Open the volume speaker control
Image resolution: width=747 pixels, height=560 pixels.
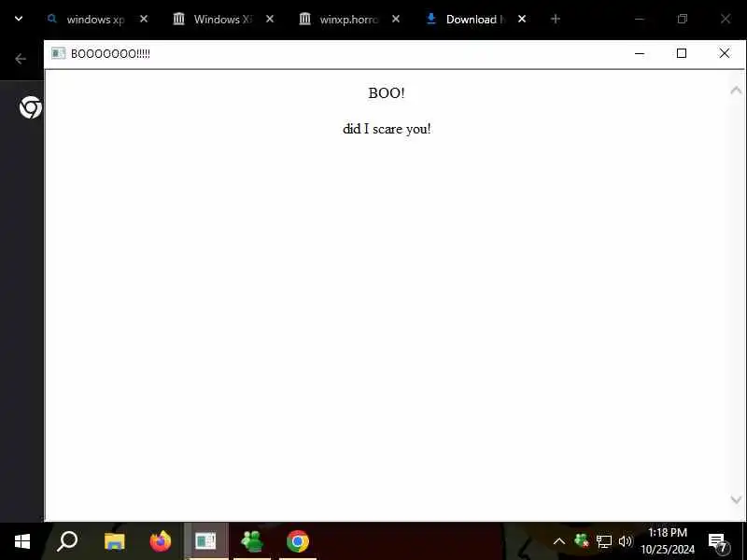[x=625, y=541]
